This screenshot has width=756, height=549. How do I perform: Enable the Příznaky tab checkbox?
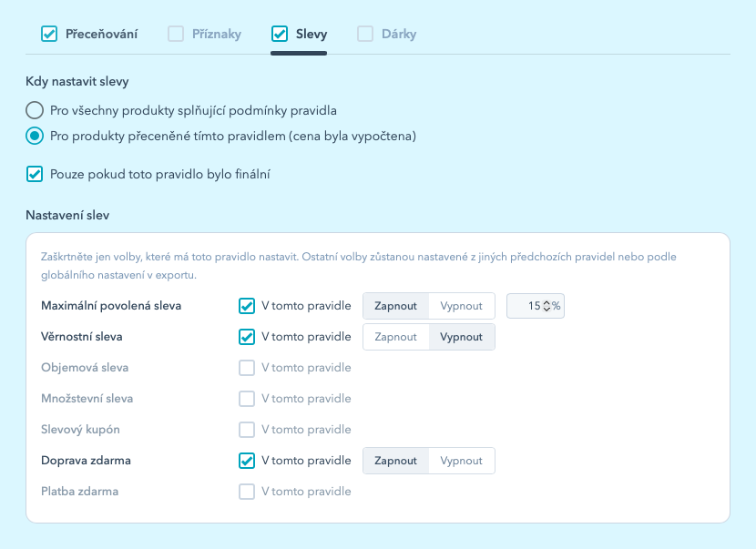click(176, 35)
